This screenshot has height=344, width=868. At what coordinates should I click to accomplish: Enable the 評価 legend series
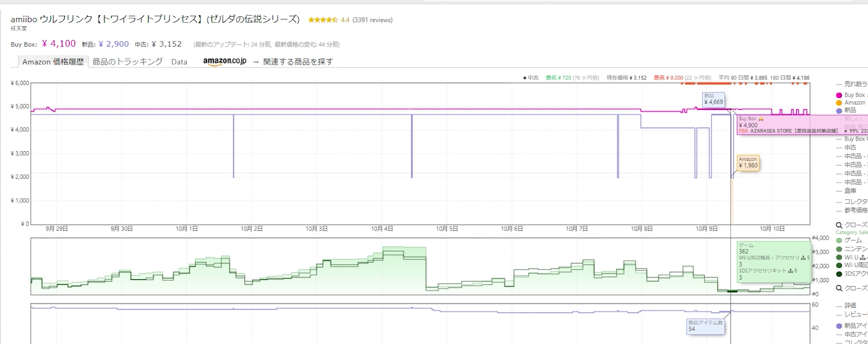tap(850, 306)
